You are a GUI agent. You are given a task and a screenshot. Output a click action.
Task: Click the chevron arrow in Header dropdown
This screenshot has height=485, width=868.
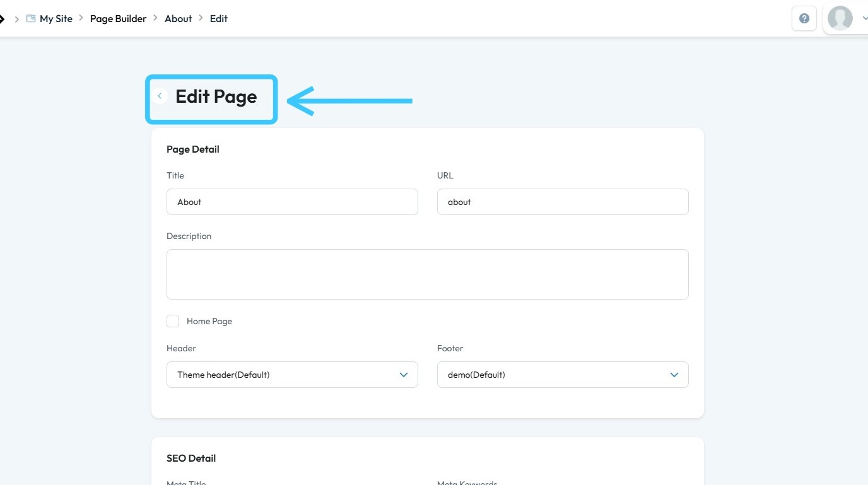coord(404,375)
